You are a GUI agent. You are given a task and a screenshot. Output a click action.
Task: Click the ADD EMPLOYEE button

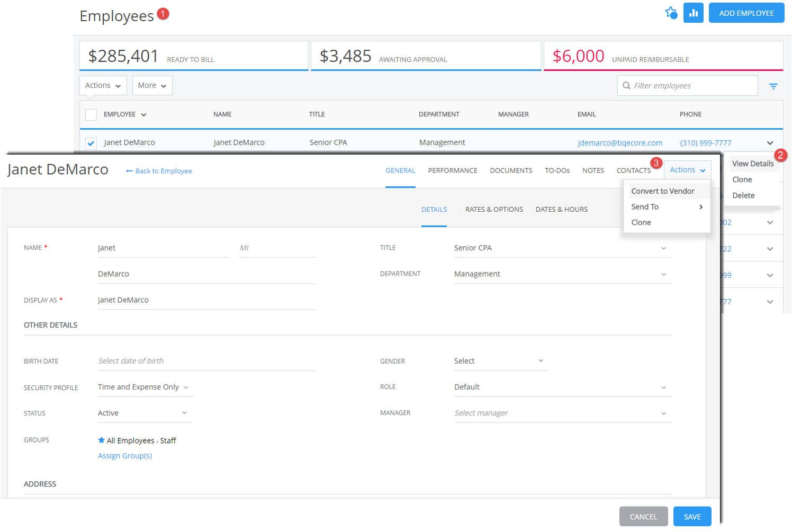coord(746,13)
